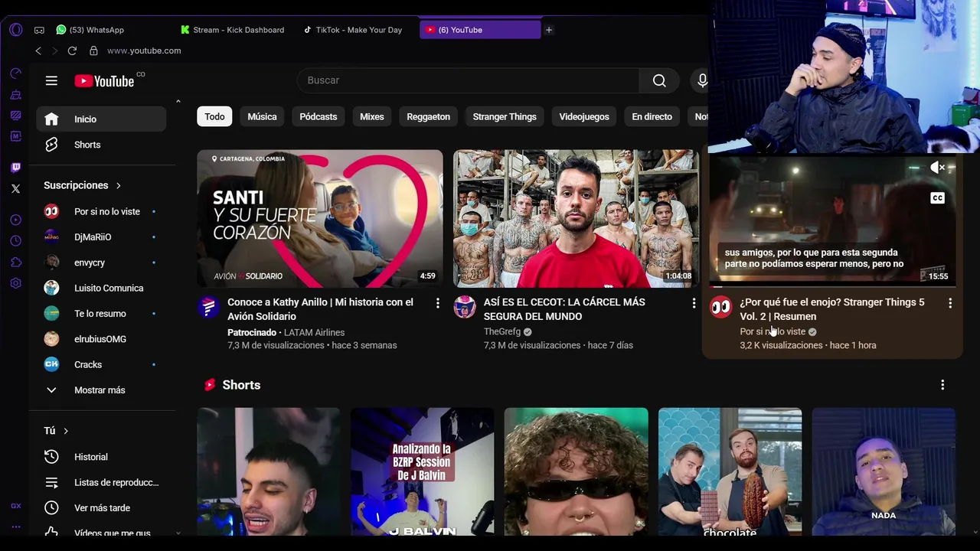Open Shorts in YouTube sidebar
Screen dimensions: 980x551
(101, 145)
